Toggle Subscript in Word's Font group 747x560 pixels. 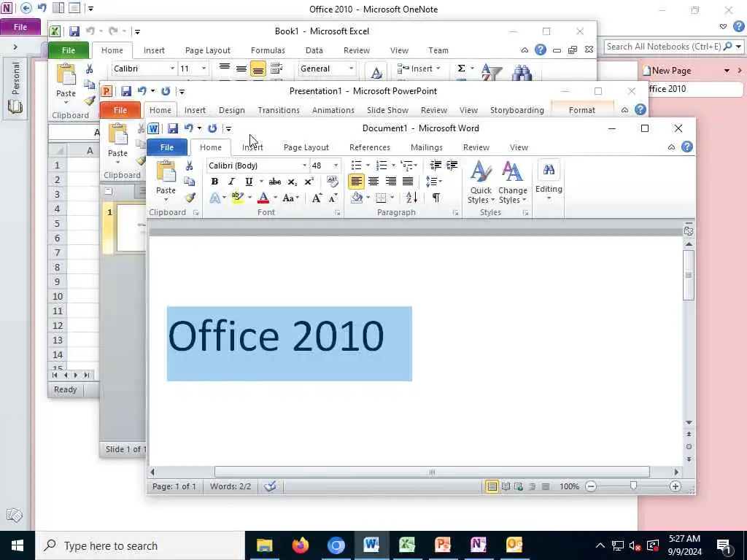(x=292, y=182)
